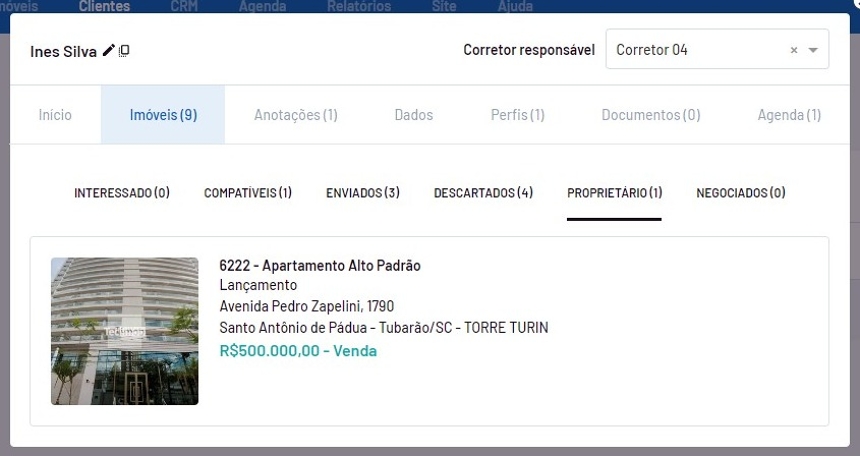Clear Corretor 04 selection with x
The height and width of the screenshot is (456, 860).
tap(794, 50)
